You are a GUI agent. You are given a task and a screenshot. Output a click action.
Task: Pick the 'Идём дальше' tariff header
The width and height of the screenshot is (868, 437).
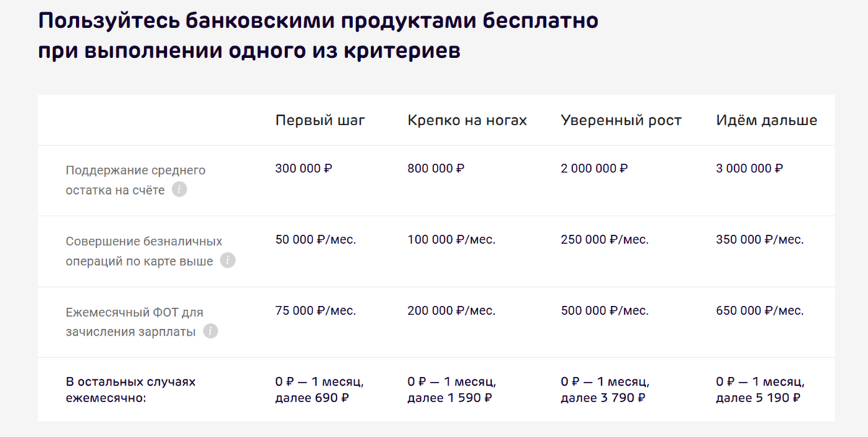click(767, 121)
